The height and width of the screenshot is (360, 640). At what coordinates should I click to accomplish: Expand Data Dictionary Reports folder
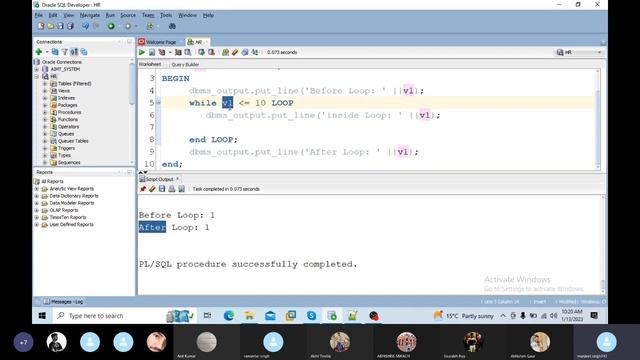[37, 196]
